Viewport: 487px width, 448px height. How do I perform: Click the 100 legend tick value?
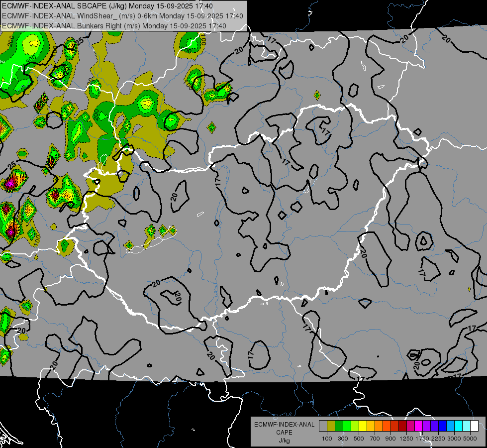(327, 439)
